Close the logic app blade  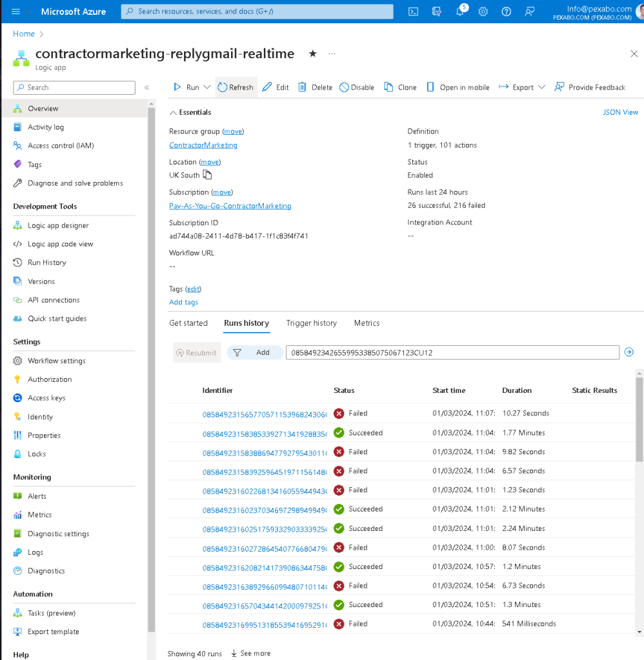[634, 54]
